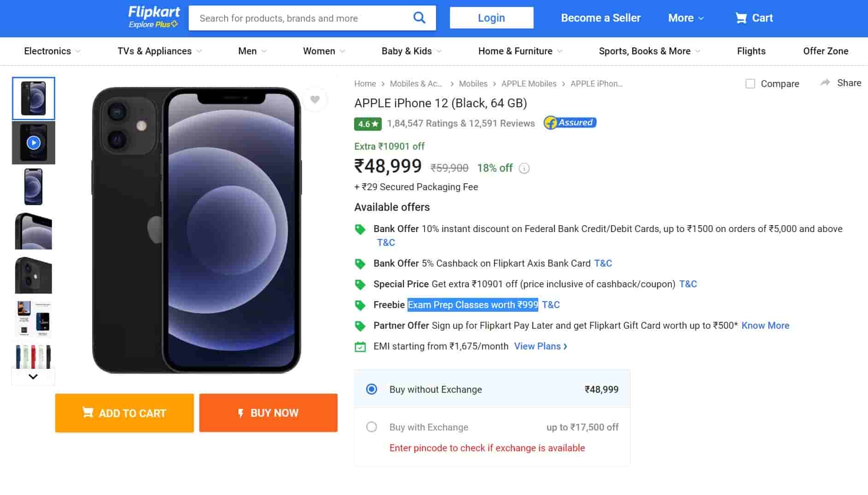Open the Flights section
868x495 pixels.
coord(751,51)
